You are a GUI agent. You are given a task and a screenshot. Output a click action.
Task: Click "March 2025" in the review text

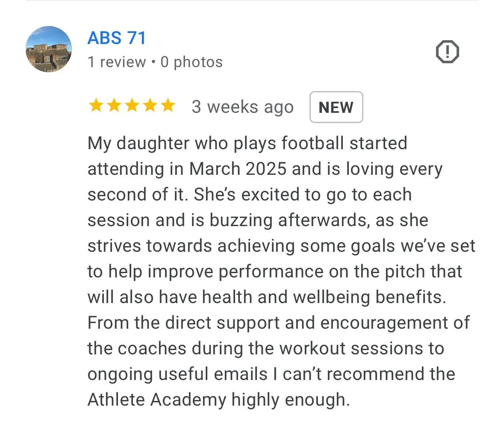pos(238,169)
